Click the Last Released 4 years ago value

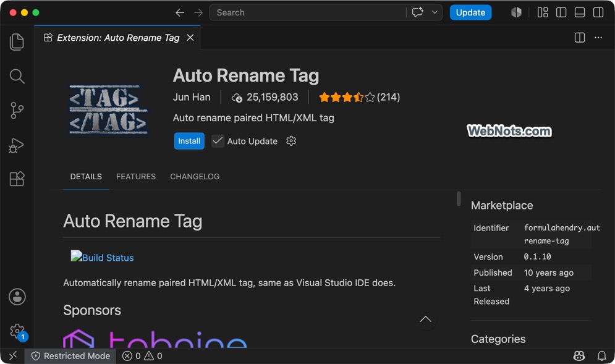[547, 289]
